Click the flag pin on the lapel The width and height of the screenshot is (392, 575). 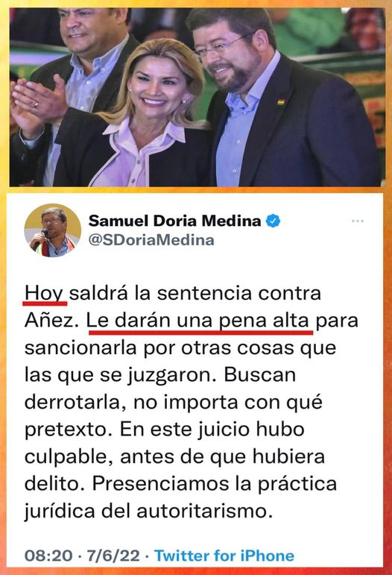click(x=281, y=102)
